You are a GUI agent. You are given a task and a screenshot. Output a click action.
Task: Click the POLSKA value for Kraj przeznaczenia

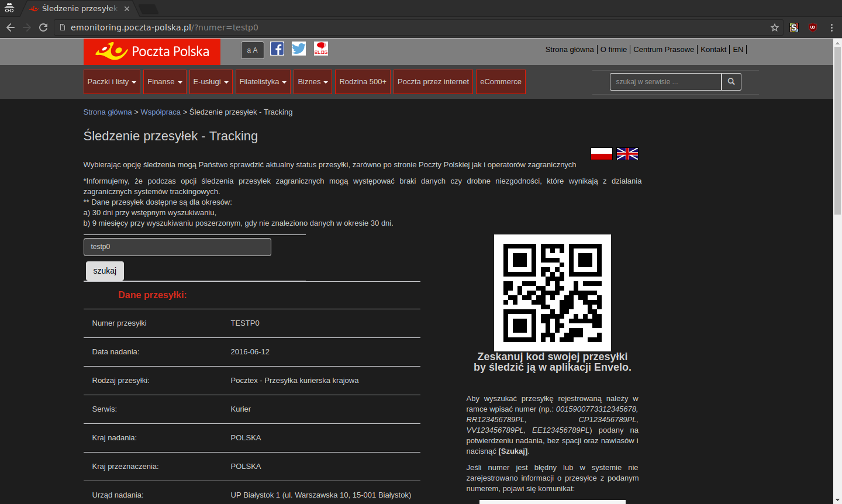point(246,467)
